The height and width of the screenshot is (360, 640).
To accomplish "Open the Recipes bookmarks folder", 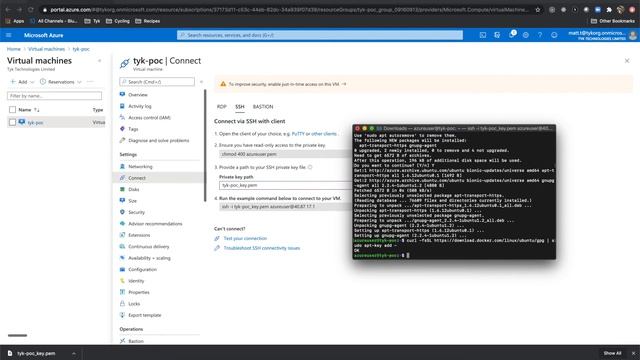I will click(x=147, y=21).
